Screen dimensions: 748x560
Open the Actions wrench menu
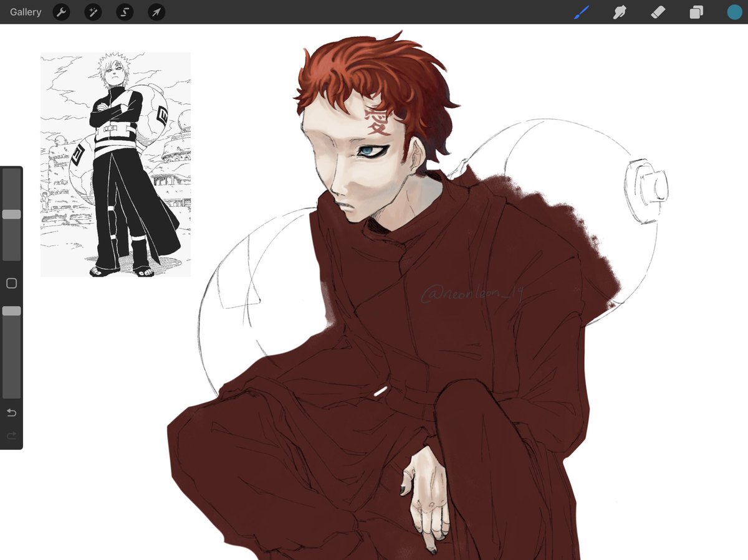point(61,12)
